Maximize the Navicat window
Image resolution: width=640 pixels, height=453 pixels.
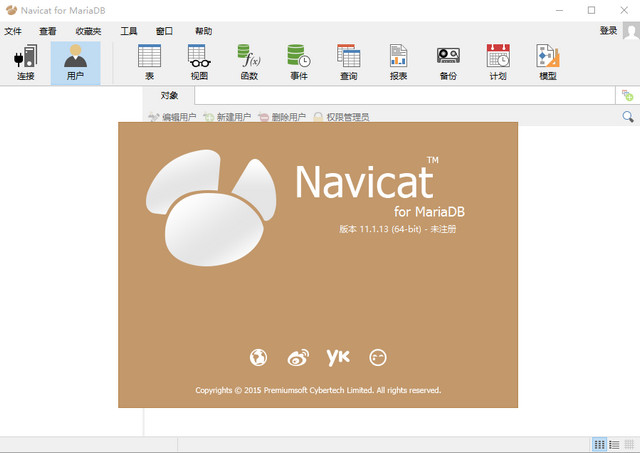point(591,10)
